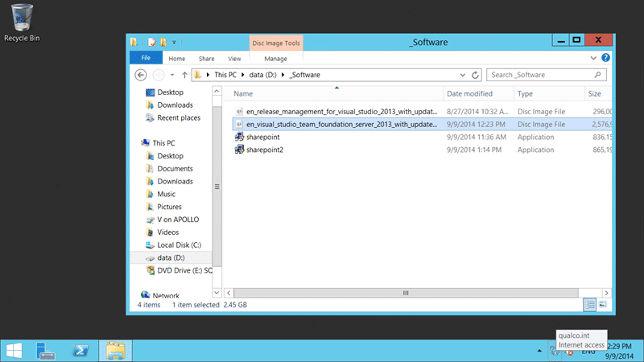Go up one folder level
644x362 pixels.
tap(184, 75)
